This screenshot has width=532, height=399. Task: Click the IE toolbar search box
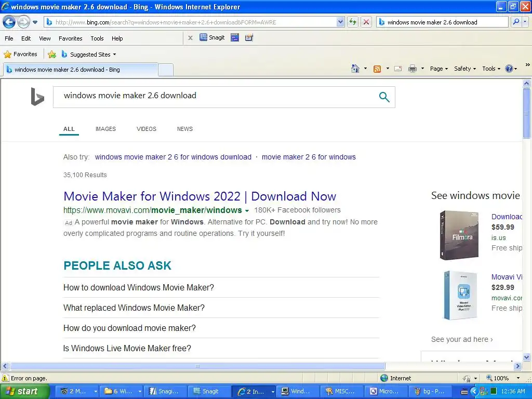(x=442, y=22)
